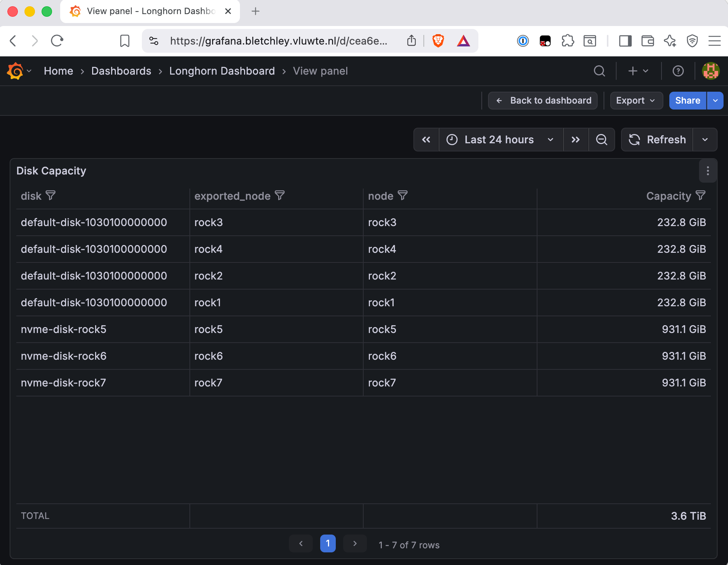
Task: Filter by the Capacity column
Action: click(701, 195)
